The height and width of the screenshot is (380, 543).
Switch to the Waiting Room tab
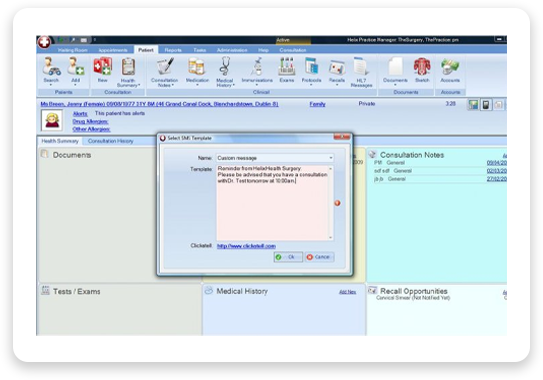[x=72, y=50]
